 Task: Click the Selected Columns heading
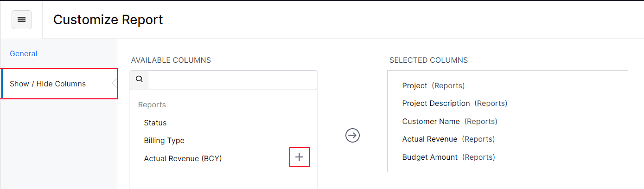(428, 60)
